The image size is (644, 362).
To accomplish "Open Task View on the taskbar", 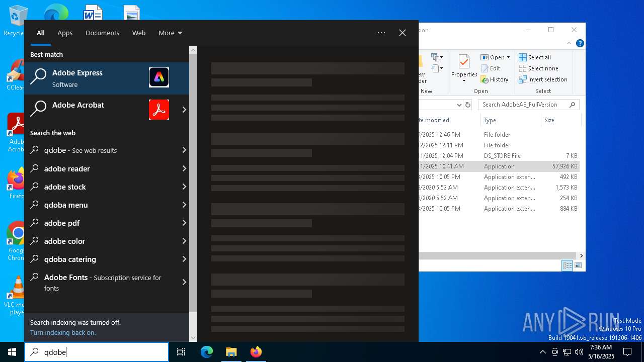I will 181,352.
